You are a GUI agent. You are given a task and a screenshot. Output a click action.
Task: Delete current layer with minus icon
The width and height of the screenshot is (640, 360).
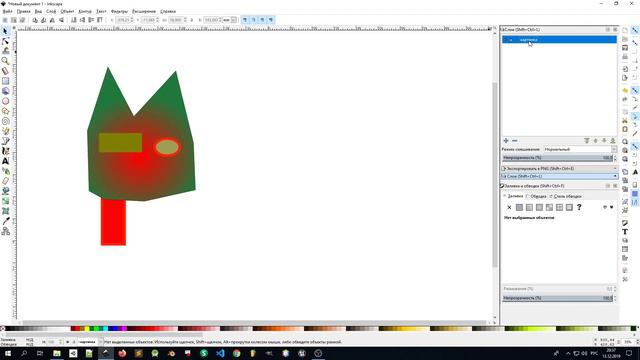515,140
